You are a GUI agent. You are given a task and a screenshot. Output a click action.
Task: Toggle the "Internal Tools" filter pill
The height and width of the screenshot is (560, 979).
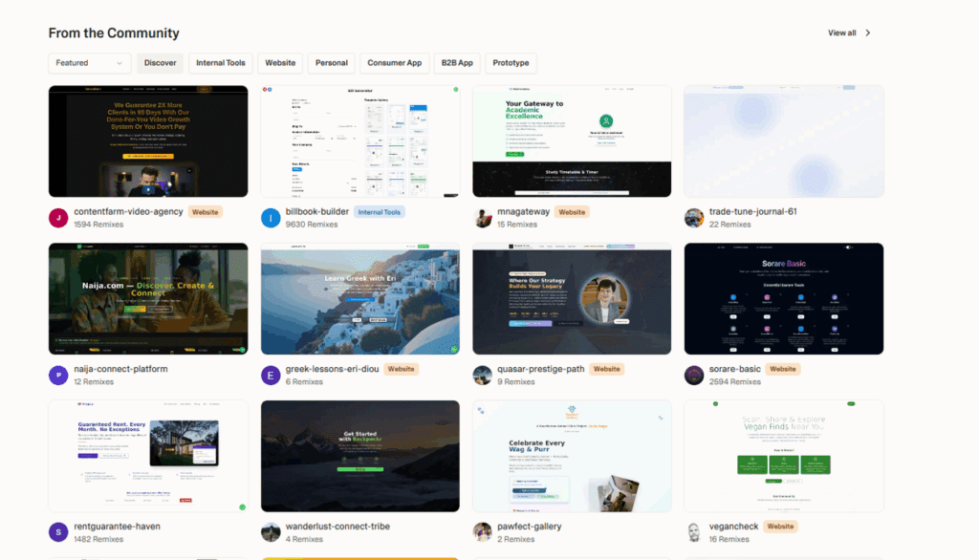pyautogui.click(x=220, y=62)
